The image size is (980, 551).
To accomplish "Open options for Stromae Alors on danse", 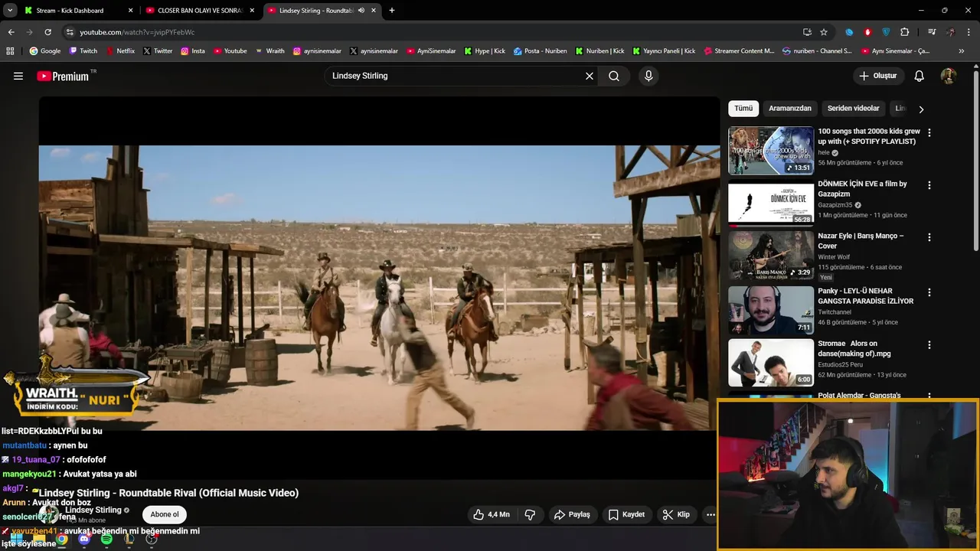I will click(x=929, y=345).
